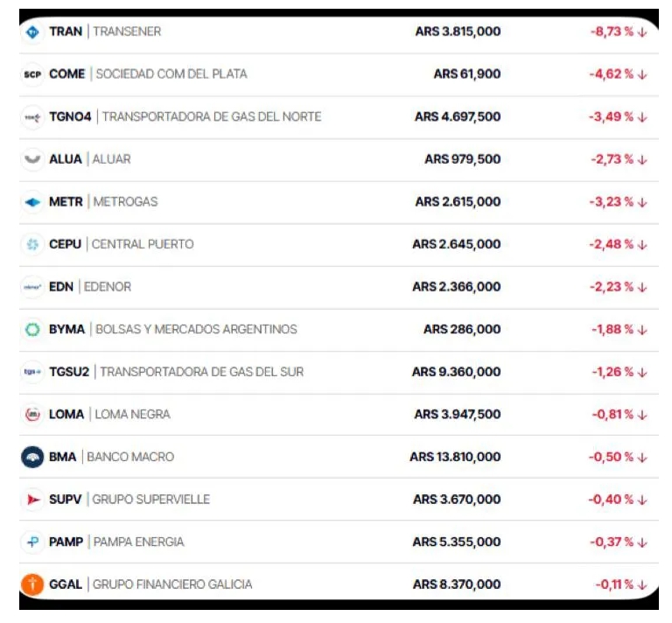The height and width of the screenshot is (623, 672).
Task: Click the Banco Macro dark logo
Action: click(x=32, y=457)
